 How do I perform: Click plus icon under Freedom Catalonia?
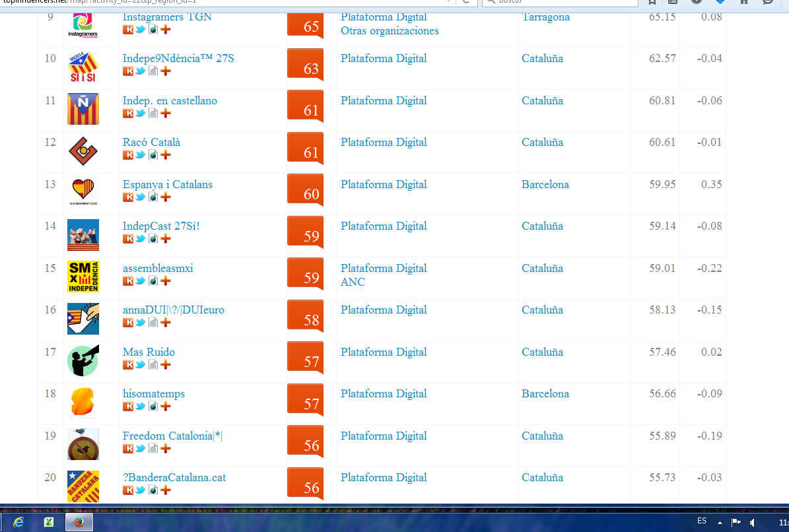pyautogui.click(x=166, y=449)
